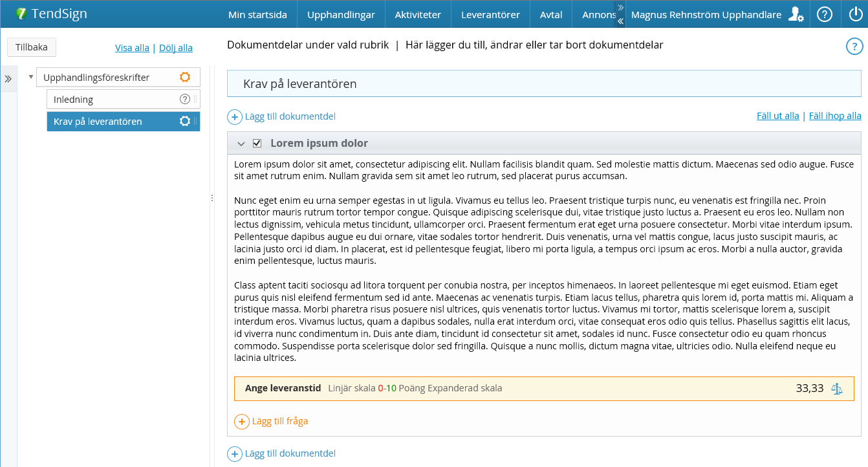Open Min startsida menu

click(257, 14)
